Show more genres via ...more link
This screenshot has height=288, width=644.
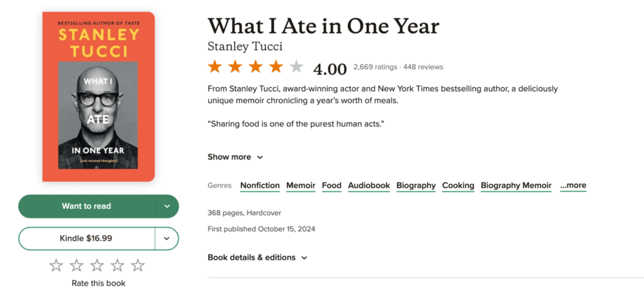point(573,186)
